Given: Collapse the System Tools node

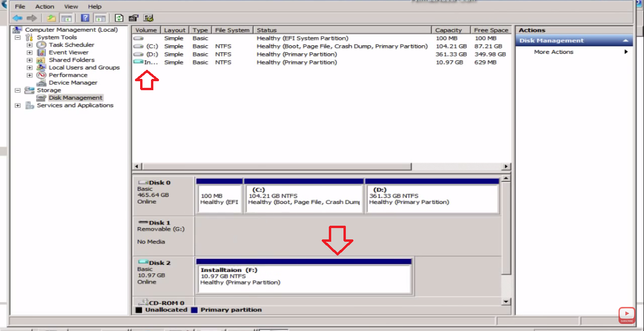Looking at the screenshot, I should (17, 37).
